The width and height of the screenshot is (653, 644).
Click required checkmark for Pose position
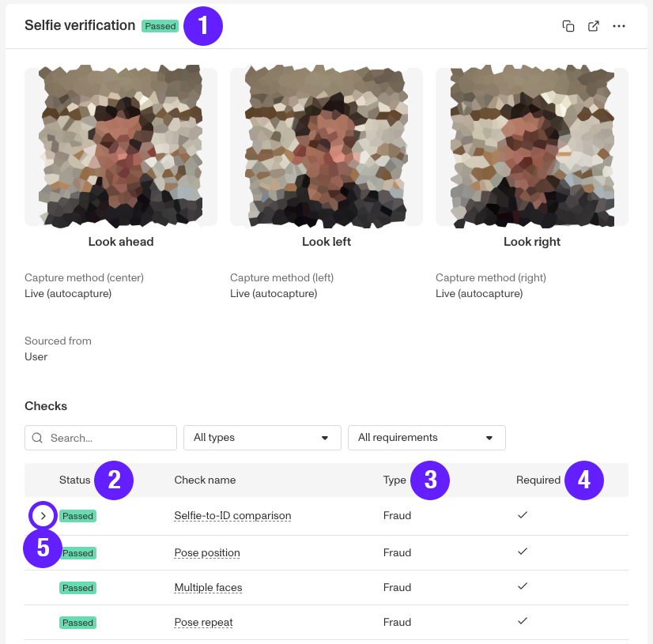click(523, 552)
